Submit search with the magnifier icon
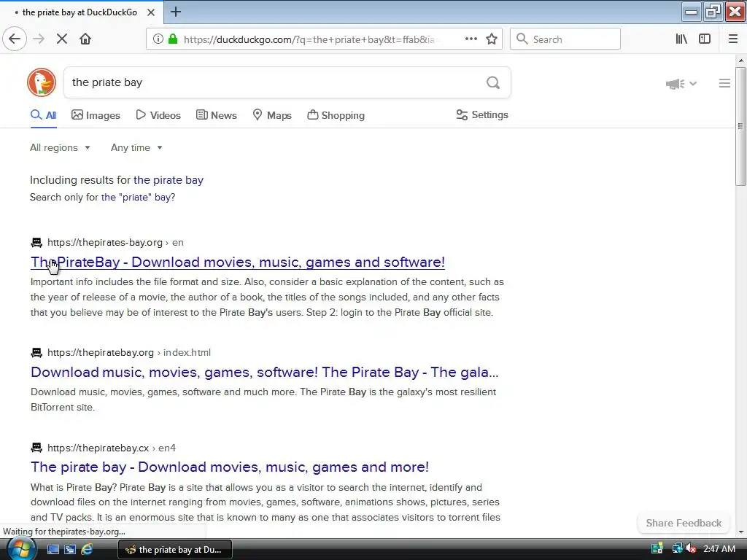The width and height of the screenshot is (747, 560). pos(493,83)
